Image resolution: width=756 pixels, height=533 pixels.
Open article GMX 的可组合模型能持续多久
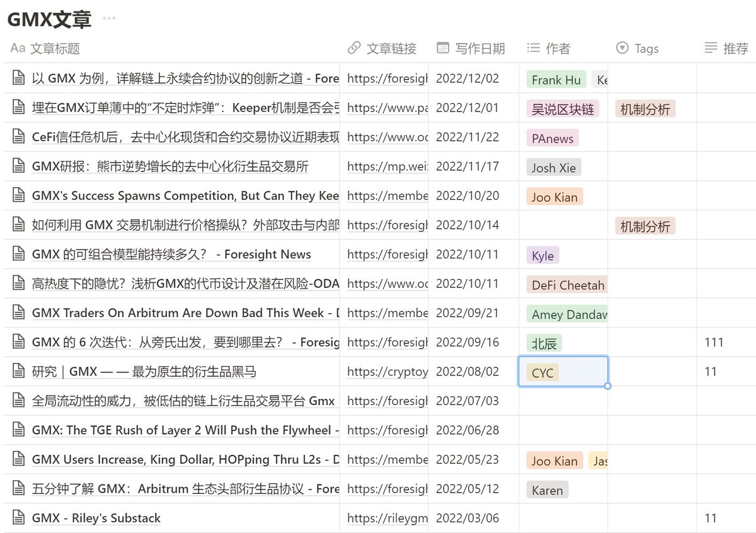click(171, 255)
